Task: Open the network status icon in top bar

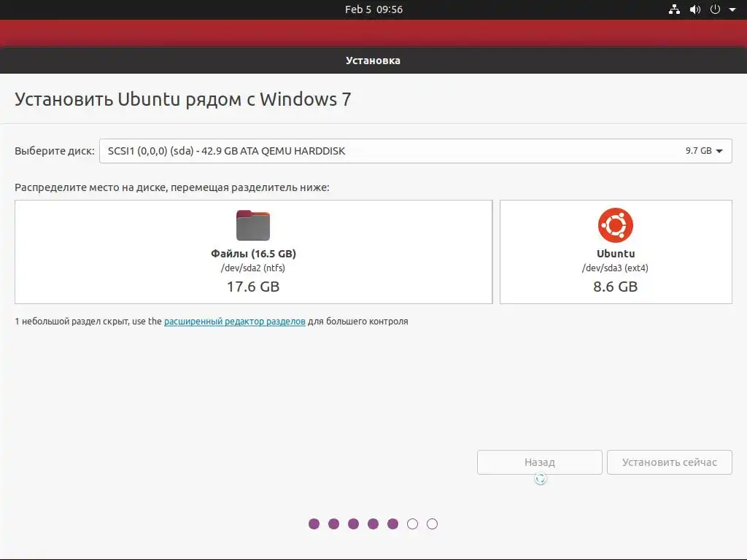Action: (674, 9)
